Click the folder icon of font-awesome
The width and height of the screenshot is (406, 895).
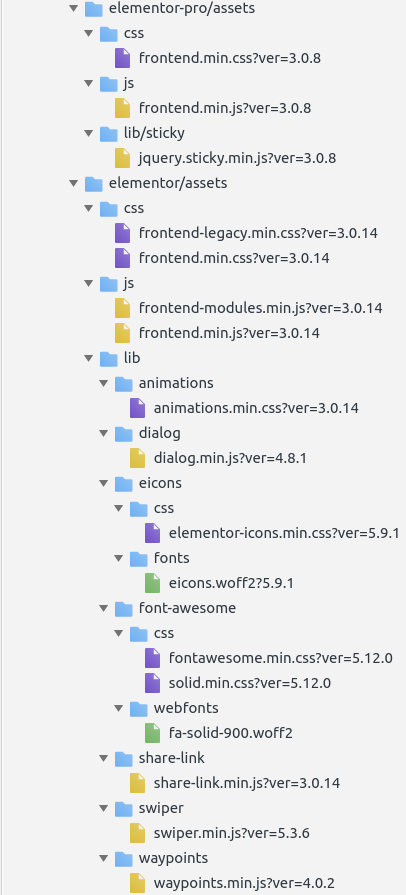click(124, 608)
